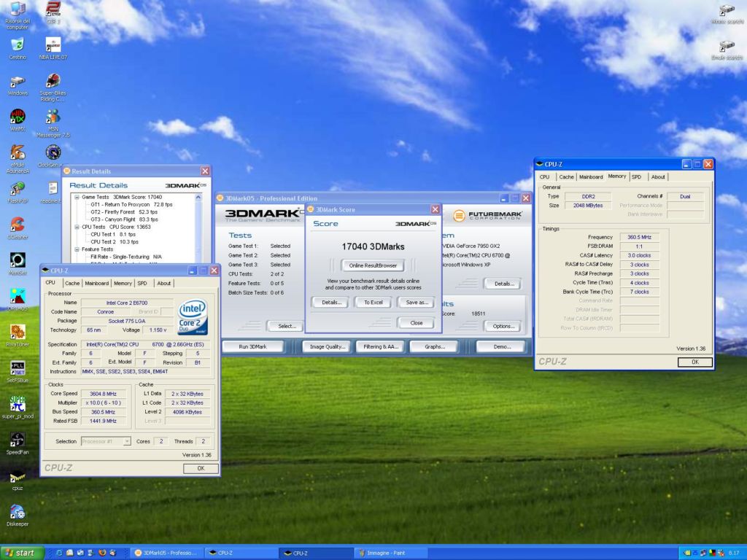Open Mainboard tab in right CPU-Z window

pos(591,176)
